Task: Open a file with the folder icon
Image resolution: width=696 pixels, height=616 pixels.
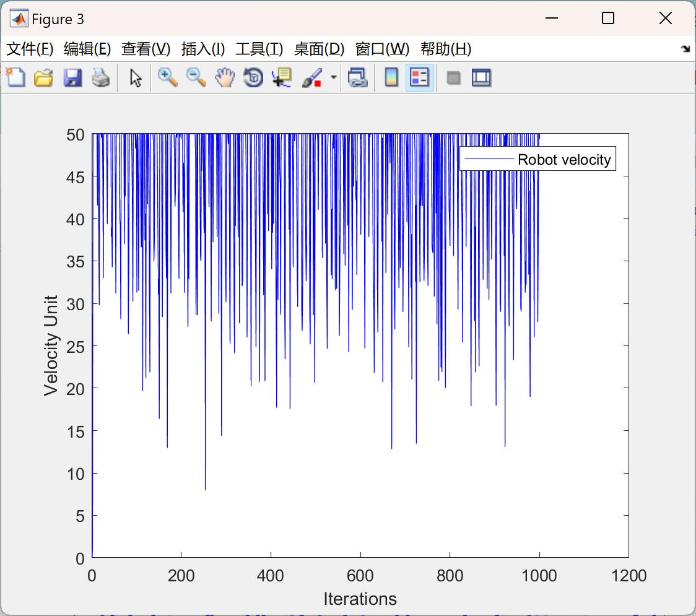Action: 43,77
